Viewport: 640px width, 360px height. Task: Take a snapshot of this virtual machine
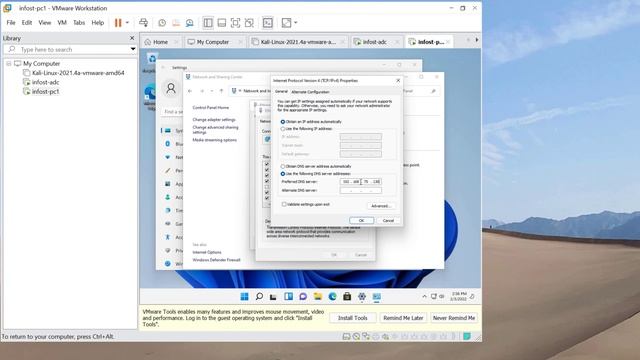pos(162,23)
